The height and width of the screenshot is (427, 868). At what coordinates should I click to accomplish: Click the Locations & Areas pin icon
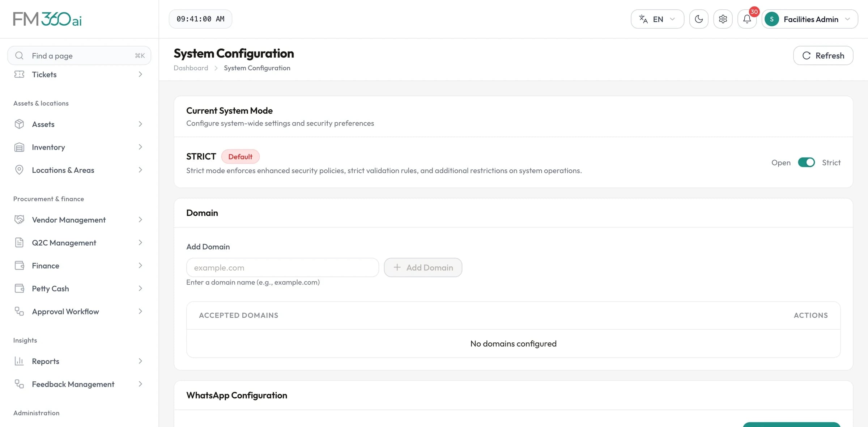point(19,170)
